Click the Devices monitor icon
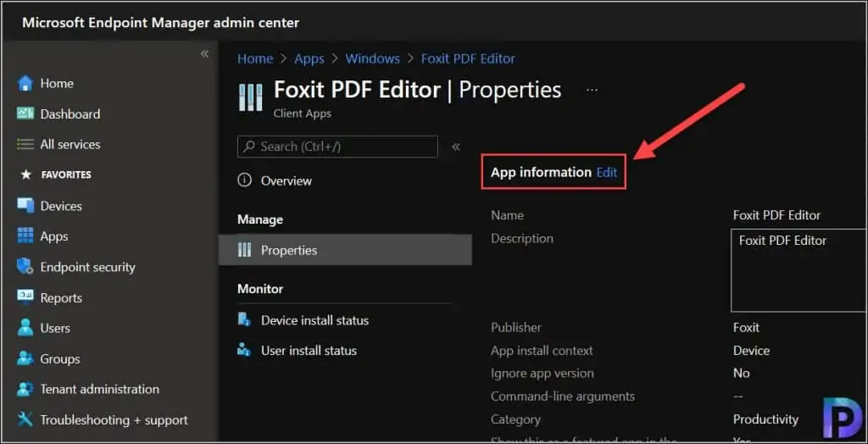This screenshot has height=444, width=868. click(x=25, y=205)
